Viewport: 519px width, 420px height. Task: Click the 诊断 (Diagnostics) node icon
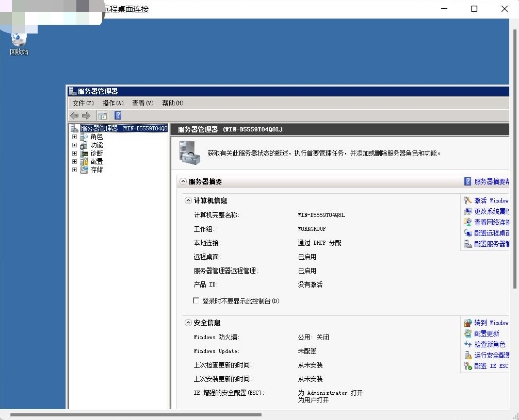click(84, 153)
